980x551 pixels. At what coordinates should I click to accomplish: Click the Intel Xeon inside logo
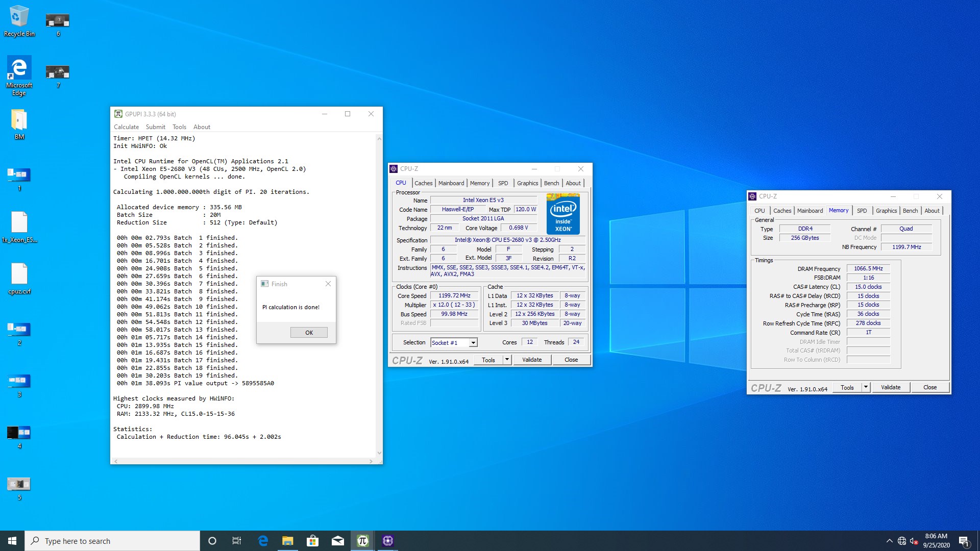pyautogui.click(x=563, y=214)
